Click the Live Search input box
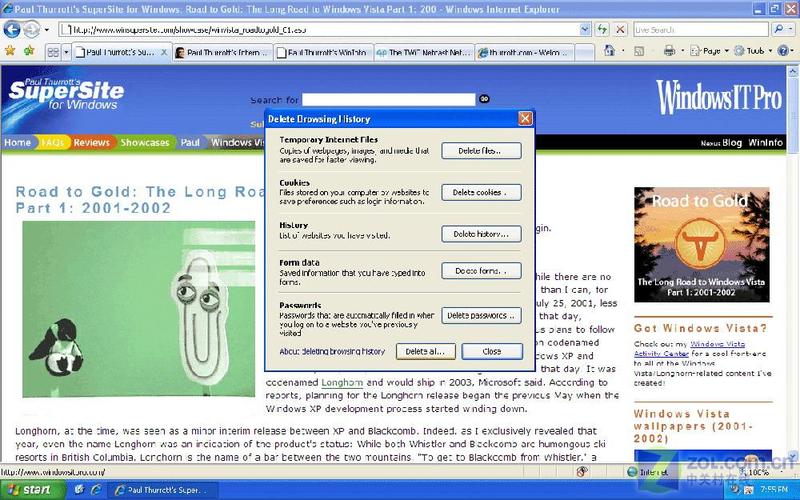 701,30
